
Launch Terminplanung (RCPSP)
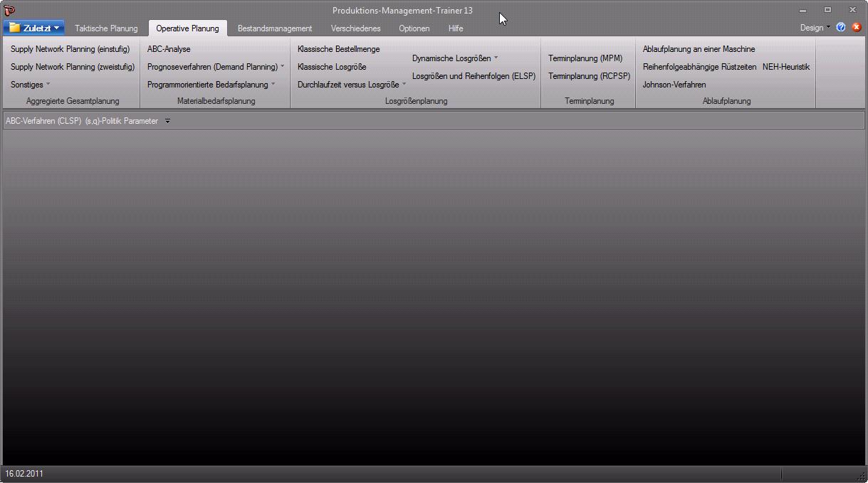589,76
